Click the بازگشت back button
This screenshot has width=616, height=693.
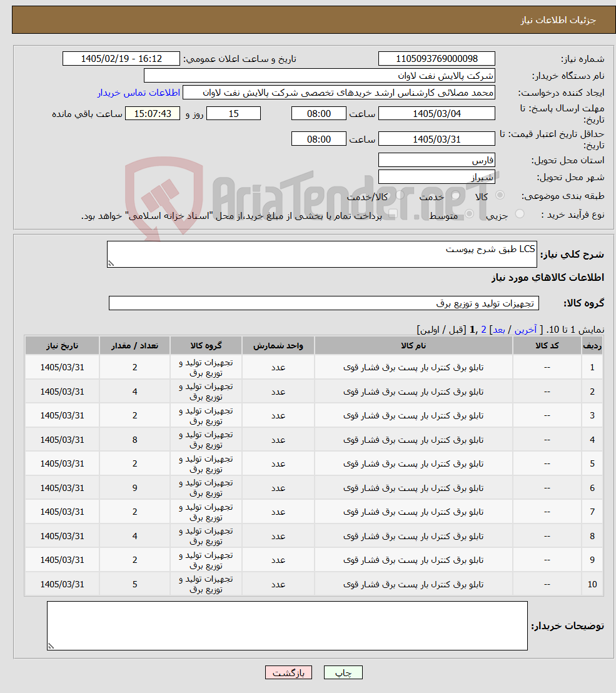[x=288, y=672]
